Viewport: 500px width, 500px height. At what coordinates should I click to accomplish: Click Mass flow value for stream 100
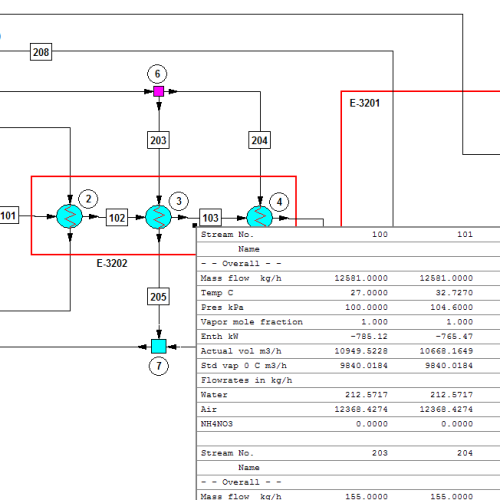click(361, 278)
